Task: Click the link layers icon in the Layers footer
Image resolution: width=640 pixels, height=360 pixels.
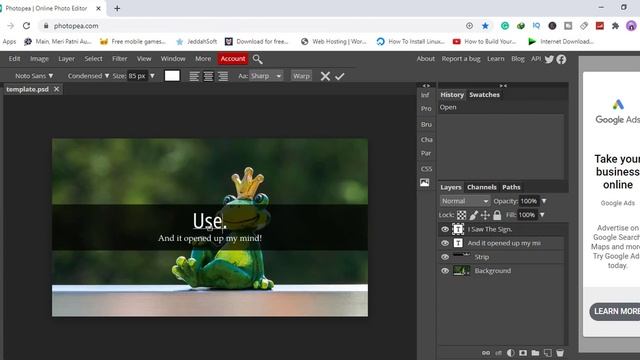Action: pos(486,353)
